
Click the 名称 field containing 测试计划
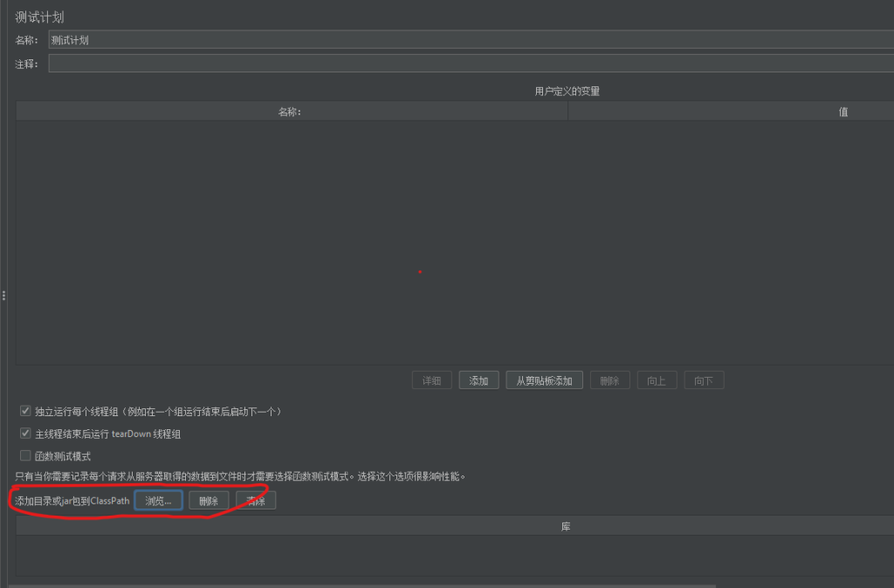click(470, 40)
